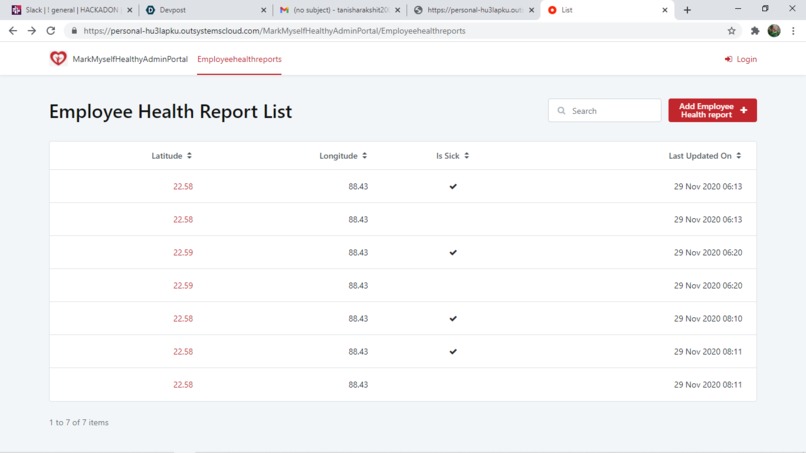Sort by the Latitude column header
Screen dimensions: 806x453
click(x=172, y=156)
